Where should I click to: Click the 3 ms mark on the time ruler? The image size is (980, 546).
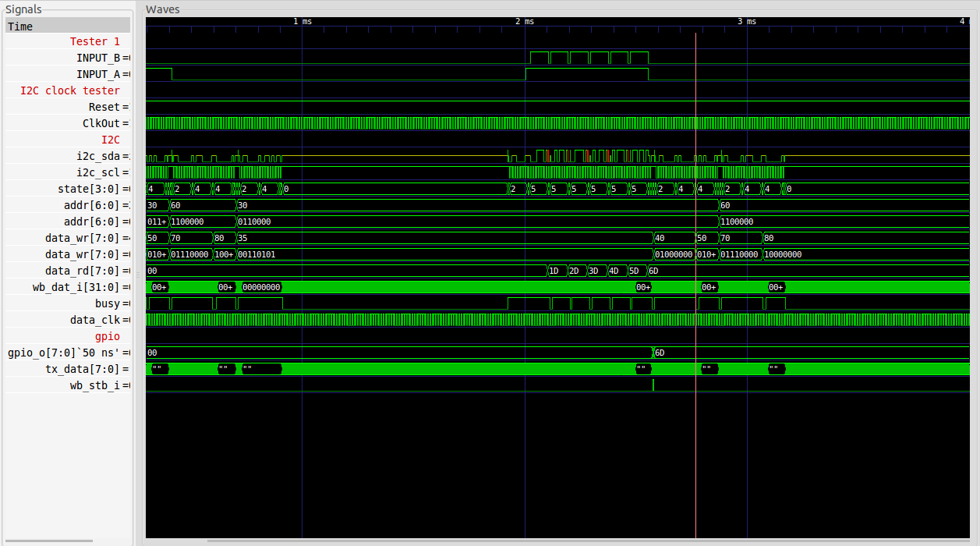click(747, 22)
